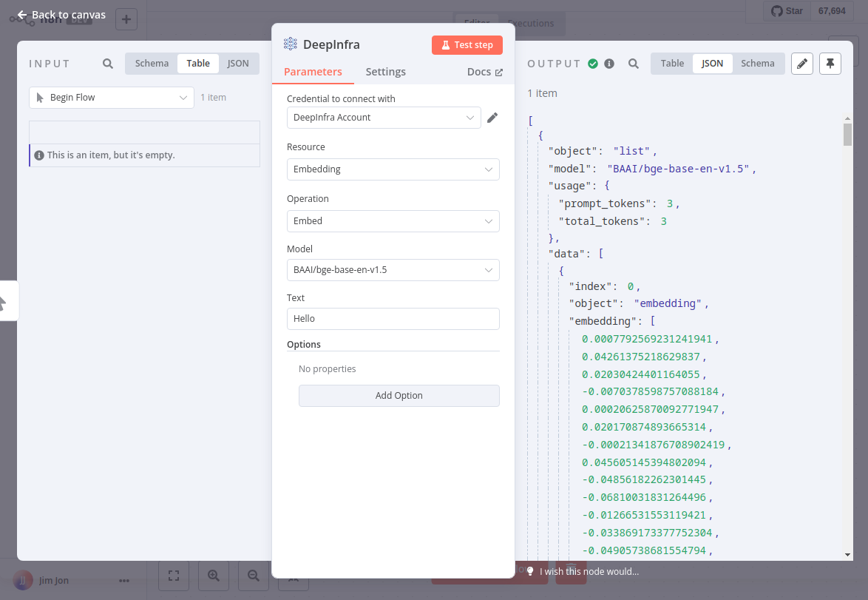
Task: Click the "prompt_tokens" key in output
Action: [605, 204]
